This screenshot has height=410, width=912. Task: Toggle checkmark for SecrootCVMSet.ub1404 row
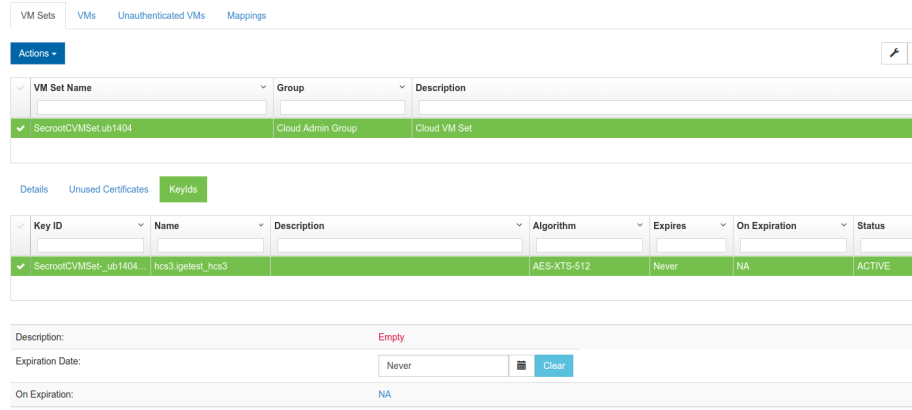click(21, 129)
